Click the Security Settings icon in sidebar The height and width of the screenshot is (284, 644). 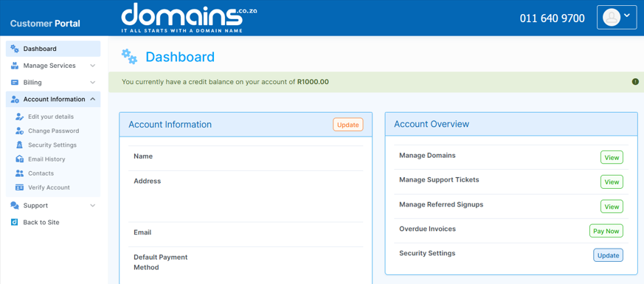click(x=19, y=145)
